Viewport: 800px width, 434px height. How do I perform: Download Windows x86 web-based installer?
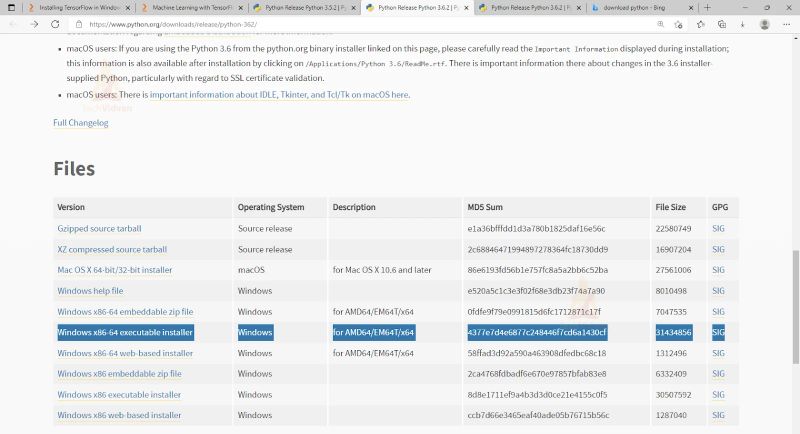pyautogui.click(x=119, y=415)
